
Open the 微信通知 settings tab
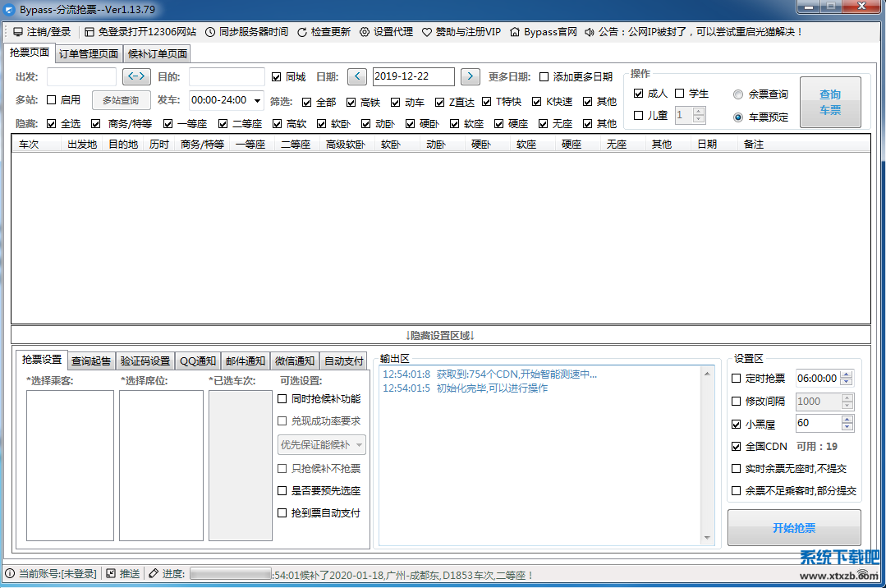pyautogui.click(x=294, y=361)
